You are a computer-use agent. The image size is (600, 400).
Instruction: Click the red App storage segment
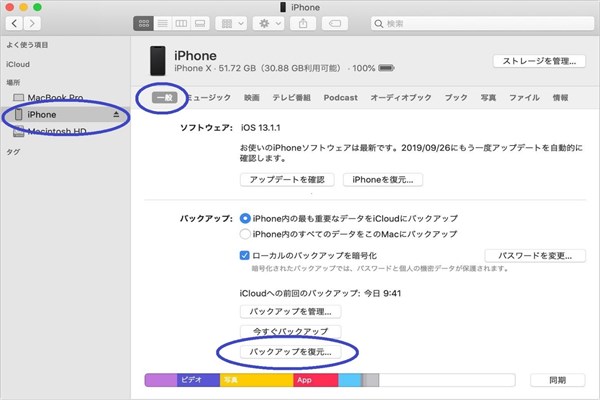point(316,380)
